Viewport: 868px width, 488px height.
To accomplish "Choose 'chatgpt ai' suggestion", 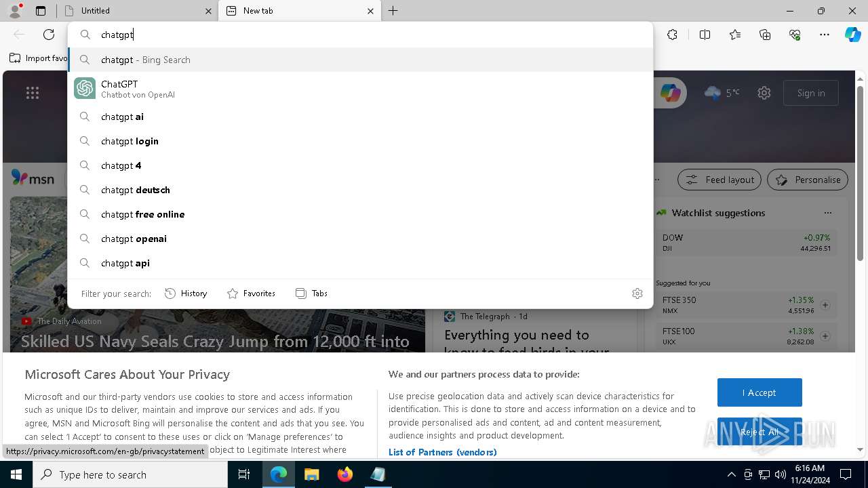I will [360, 117].
